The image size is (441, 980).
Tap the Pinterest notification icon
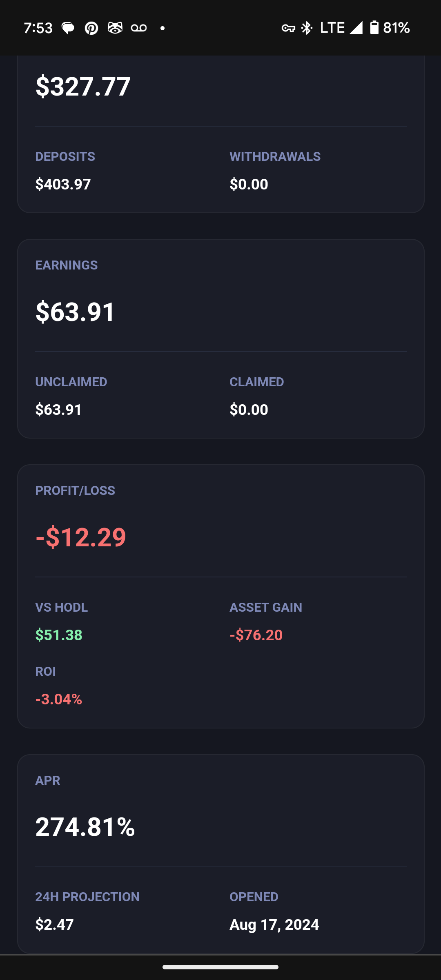pos(91,28)
